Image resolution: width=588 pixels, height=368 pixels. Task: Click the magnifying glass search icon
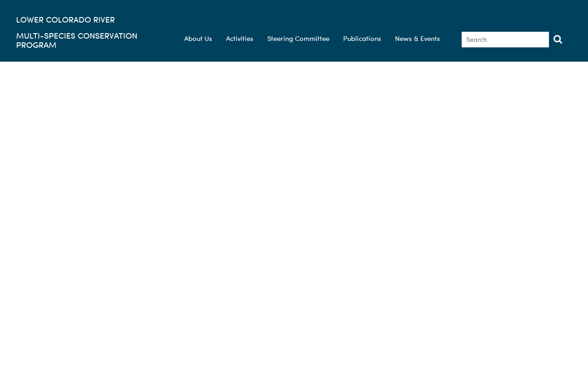[558, 40]
